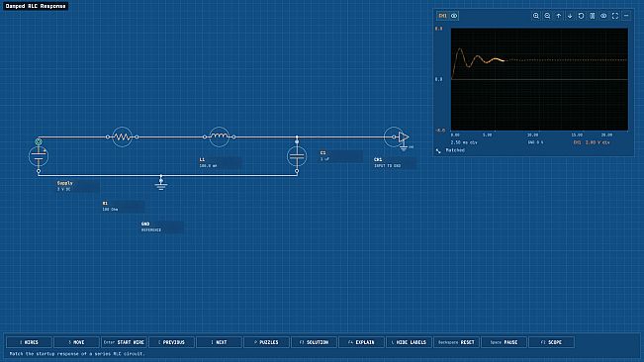The height and width of the screenshot is (362, 644).
Task: Open the PUZZLES list
Action: [x=266, y=342]
